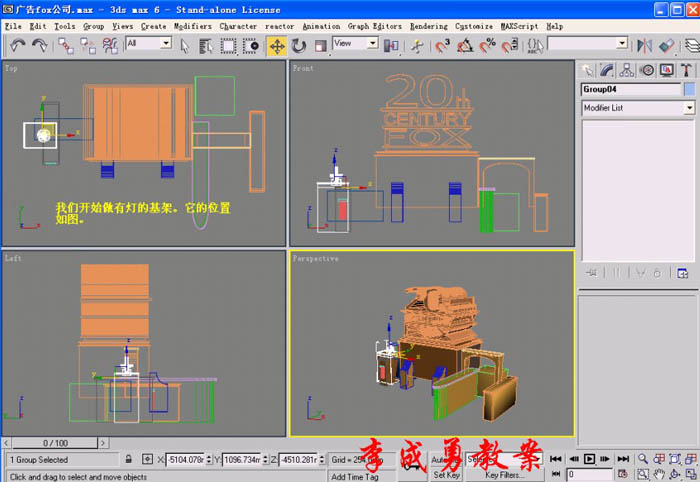Viewport: 700px width, 482px height.
Task: Select the Pan hand viewport tool
Action: (x=659, y=474)
